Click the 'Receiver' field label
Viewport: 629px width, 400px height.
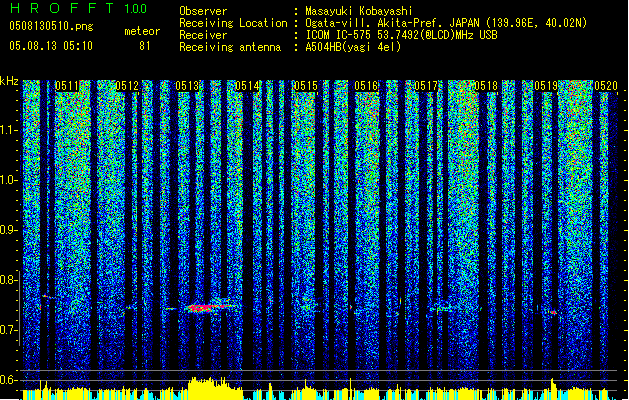203,35
